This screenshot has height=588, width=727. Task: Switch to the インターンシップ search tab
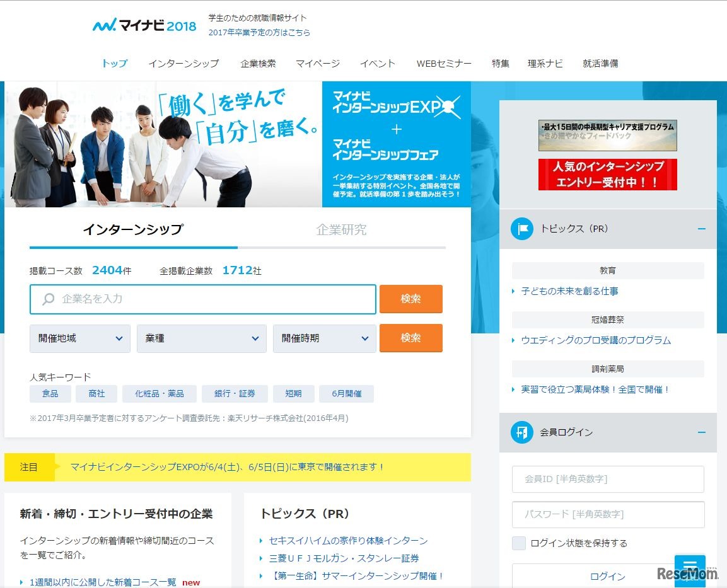point(134,230)
